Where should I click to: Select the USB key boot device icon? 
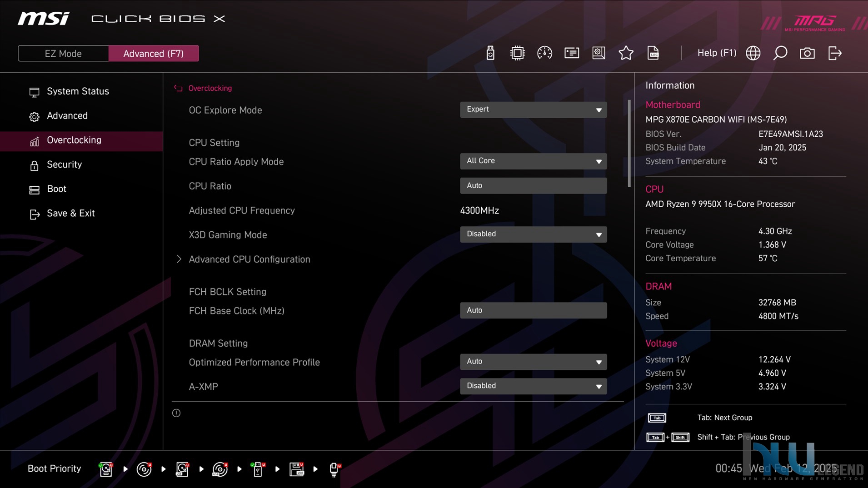[x=258, y=469]
